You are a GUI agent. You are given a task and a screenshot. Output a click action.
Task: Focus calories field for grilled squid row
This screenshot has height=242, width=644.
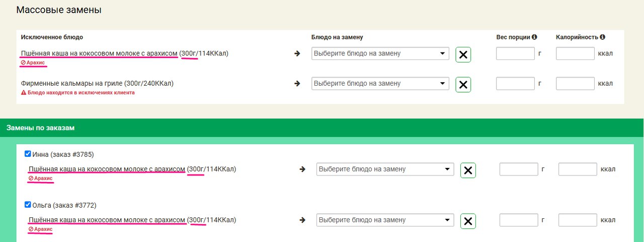pyautogui.click(x=575, y=84)
